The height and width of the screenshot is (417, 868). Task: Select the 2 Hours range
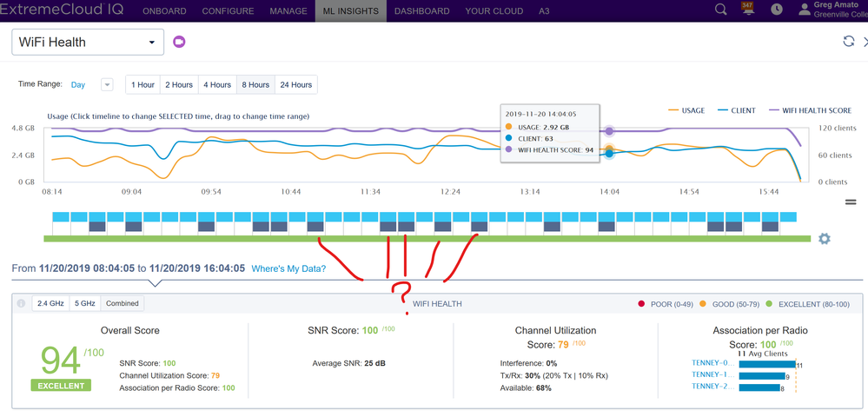click(179, 85)
